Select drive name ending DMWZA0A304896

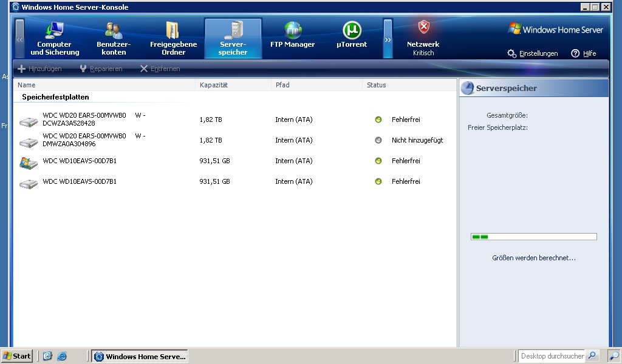pyautogui.click(x=94, y=140)
